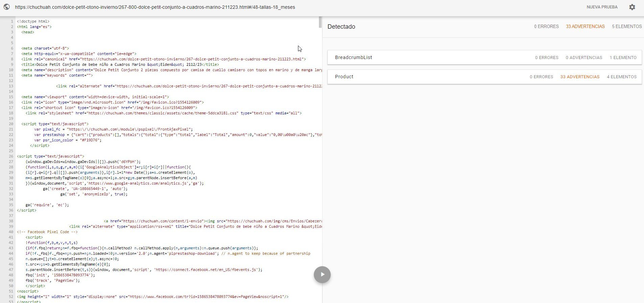This screenshot has height=303, width=644.
Task: Click the "Detectado" heading
Action: tap(341, 27)
